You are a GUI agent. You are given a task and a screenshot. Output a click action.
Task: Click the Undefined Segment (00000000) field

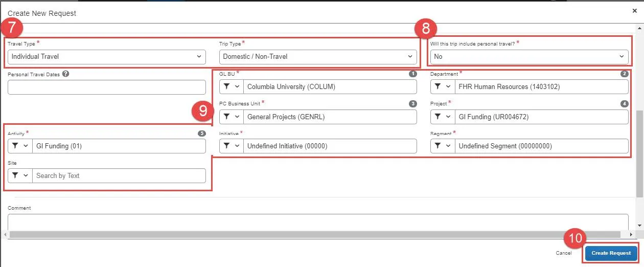(x=542, y=146)
